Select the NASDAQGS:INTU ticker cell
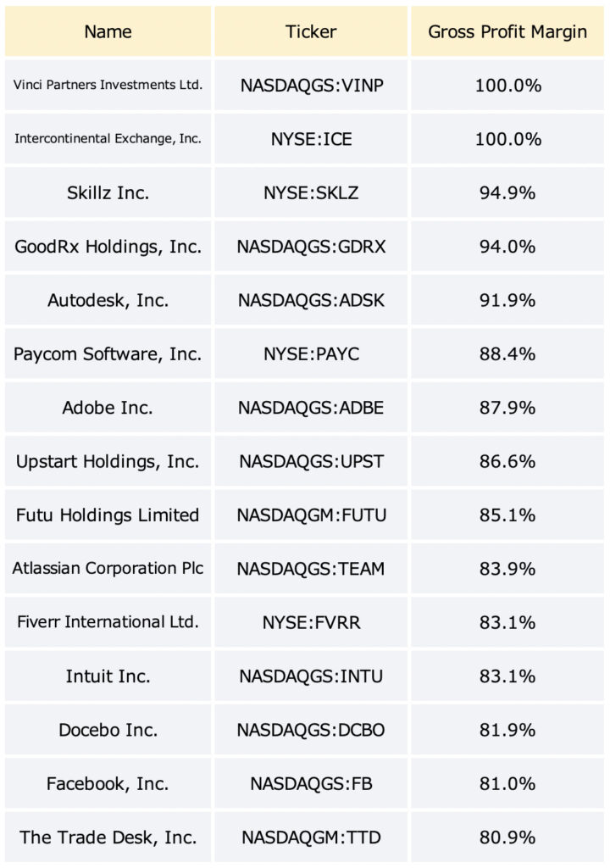 pyautogui.click(x=311, y=676)
